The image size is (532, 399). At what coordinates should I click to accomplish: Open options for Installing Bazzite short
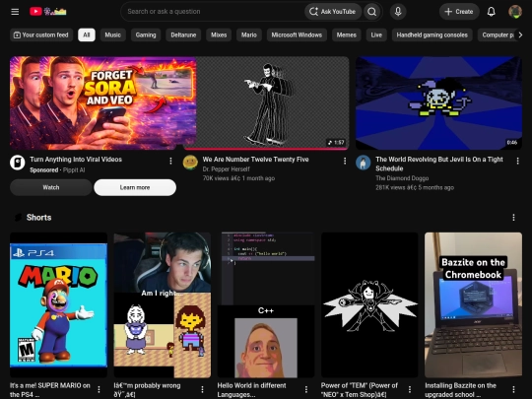(x=513, y=389)
